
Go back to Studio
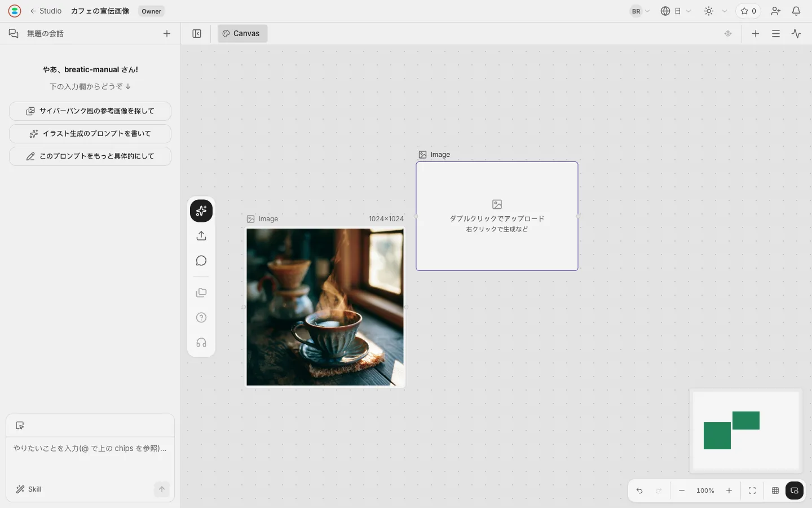click(46, 11)
